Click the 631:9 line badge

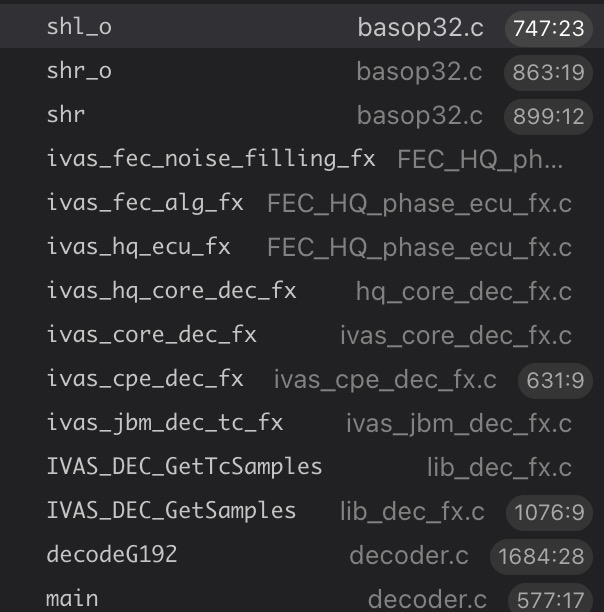tap(556, 380)
